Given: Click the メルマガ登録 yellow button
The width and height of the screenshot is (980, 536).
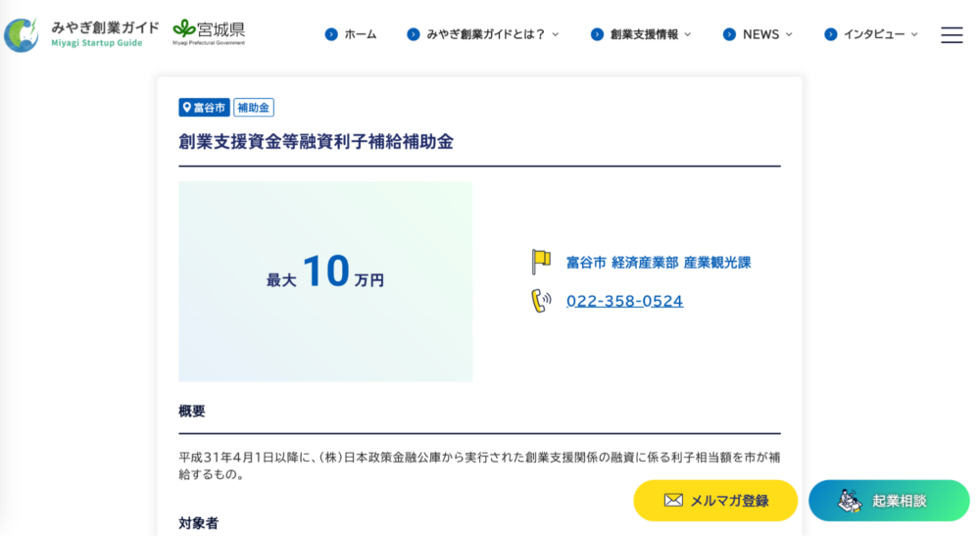Looking at the screenshot, I should (715, 501).
